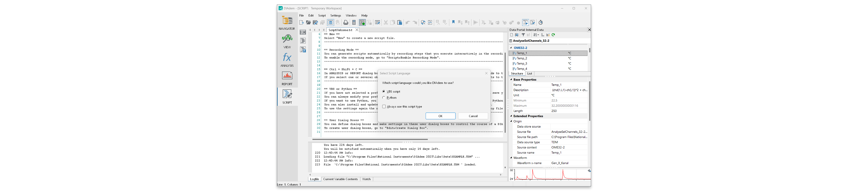Collapse the Waveform properties group
The height and width of the screenshot is (191, 868).
tap(511, 158)
